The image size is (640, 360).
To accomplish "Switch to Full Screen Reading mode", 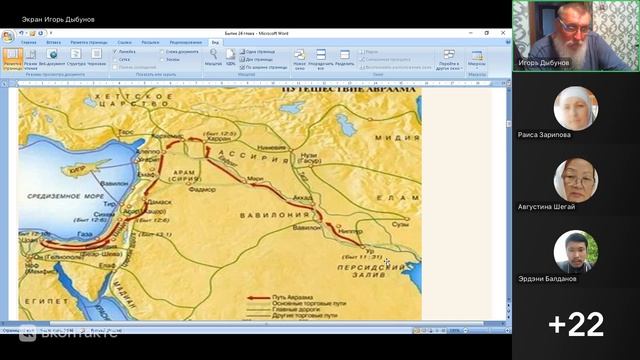I will tap(31, 59).
